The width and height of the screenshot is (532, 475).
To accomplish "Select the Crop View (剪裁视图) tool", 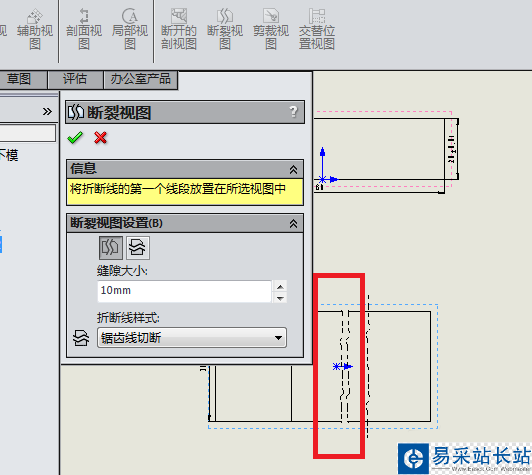I will point(271,30).
